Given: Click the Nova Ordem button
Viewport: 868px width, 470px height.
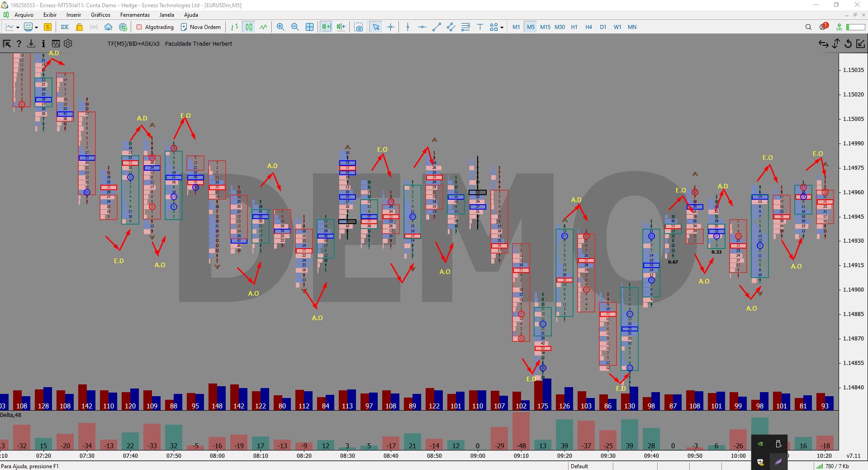Looking at the screenshot, I should 201,27.
